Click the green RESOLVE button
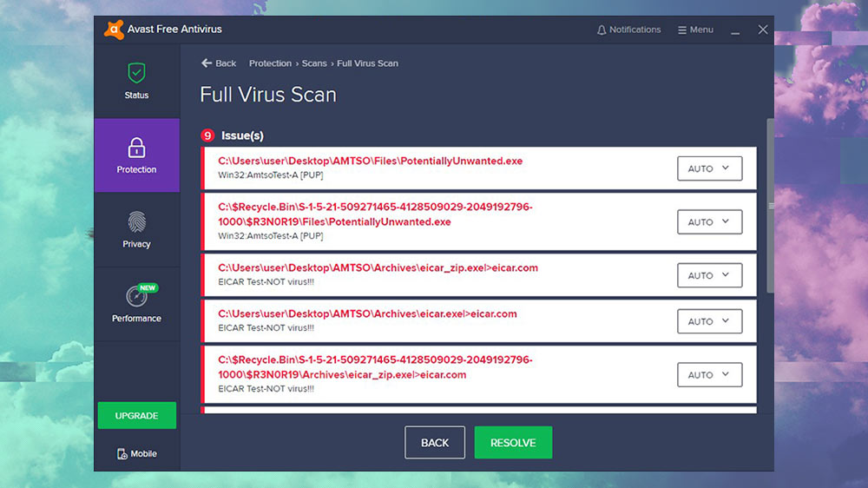868x488 pixels. coord(513,443)
